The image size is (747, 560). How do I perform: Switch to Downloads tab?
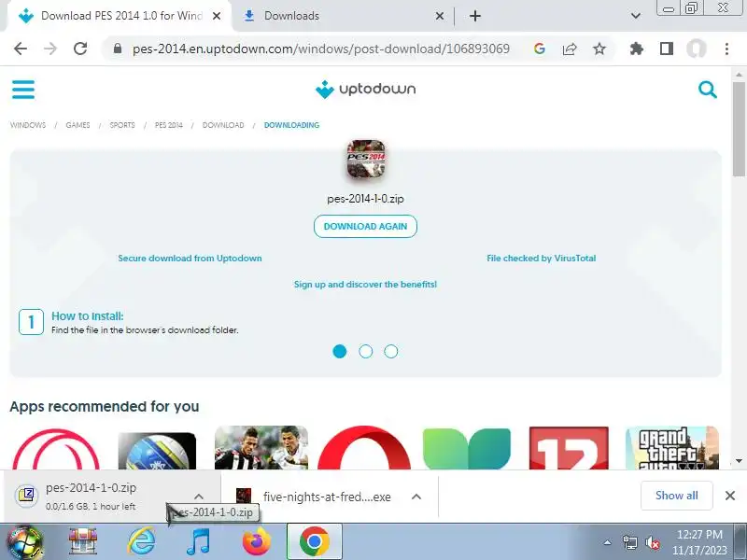[342, 16]
